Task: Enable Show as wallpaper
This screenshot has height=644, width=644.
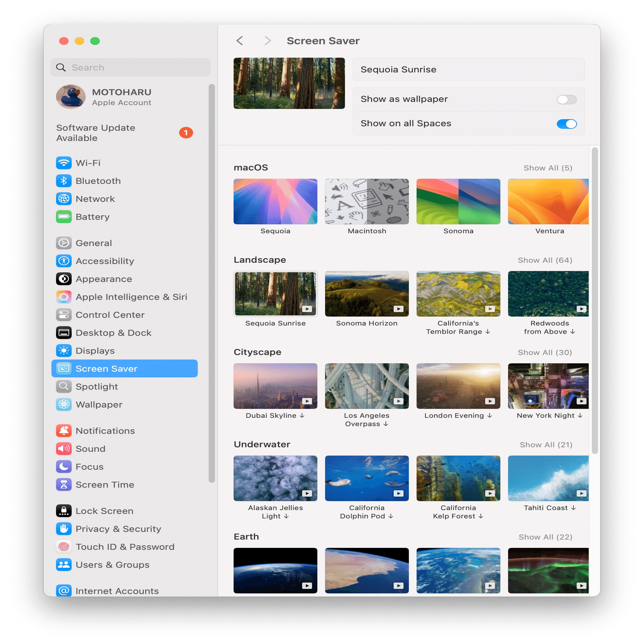Action: 567,100
